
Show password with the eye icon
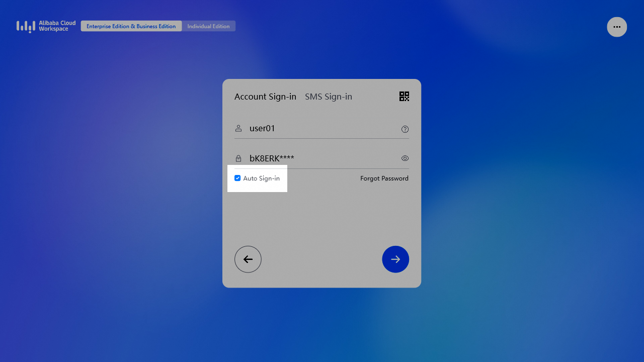405,158
